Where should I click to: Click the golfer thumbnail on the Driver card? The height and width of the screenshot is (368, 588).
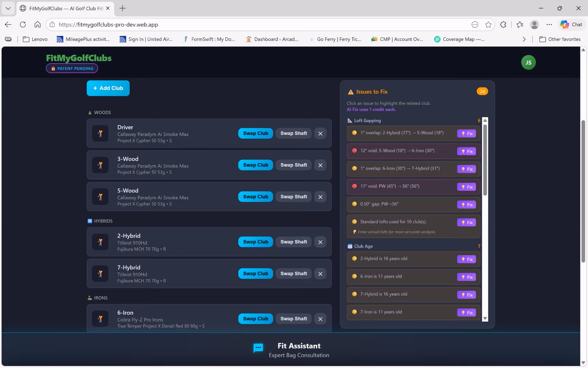coord(100,133)
